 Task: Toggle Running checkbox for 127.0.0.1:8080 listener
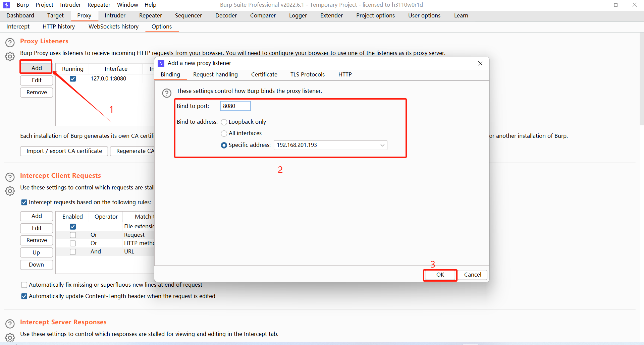(73, 79)
